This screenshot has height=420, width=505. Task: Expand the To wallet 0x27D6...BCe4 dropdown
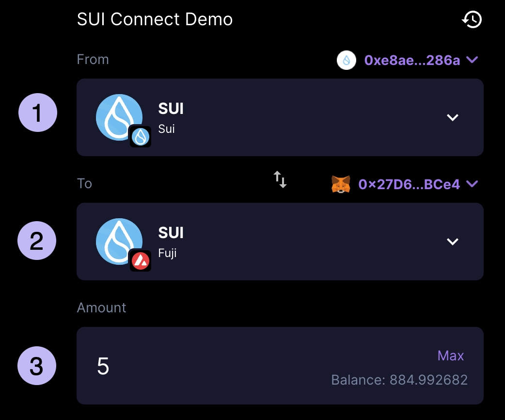(472, 184)
